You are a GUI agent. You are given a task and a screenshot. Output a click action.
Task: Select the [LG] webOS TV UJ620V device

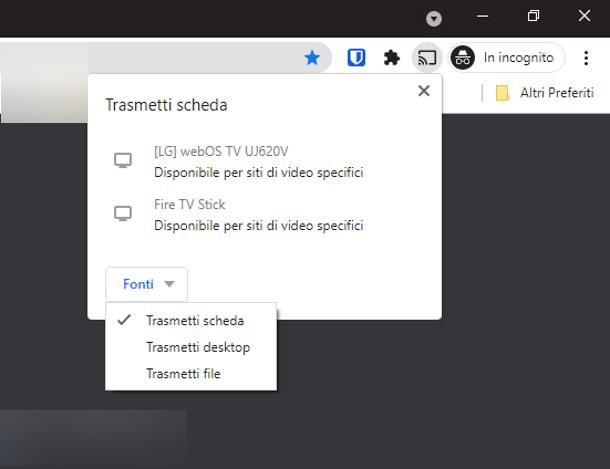tap(265, 161)
